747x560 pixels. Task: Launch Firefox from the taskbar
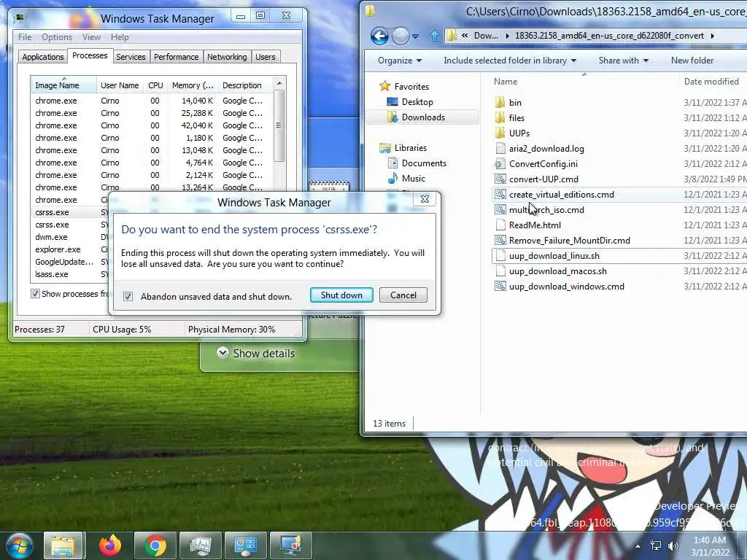[109, 545]
